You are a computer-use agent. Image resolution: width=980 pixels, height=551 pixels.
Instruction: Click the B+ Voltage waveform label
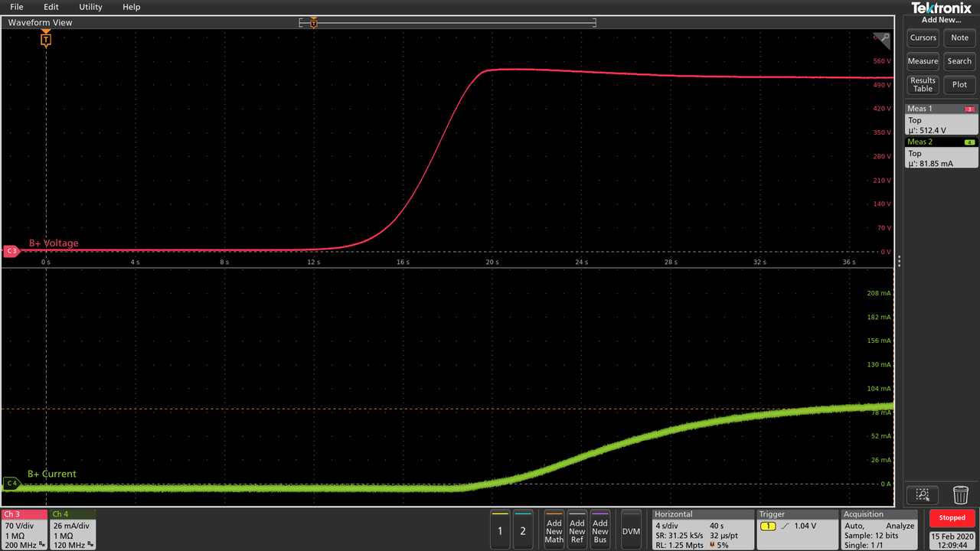point(54,243)
